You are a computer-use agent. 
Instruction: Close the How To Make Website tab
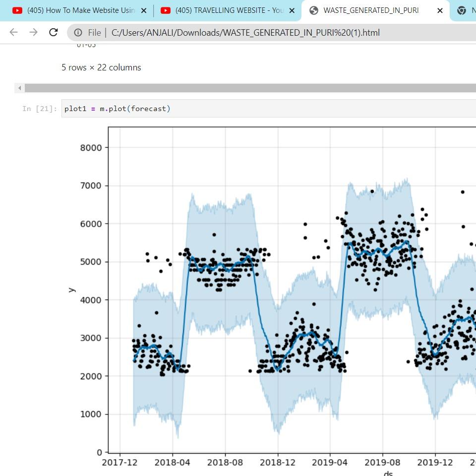(x=144, y=10)
